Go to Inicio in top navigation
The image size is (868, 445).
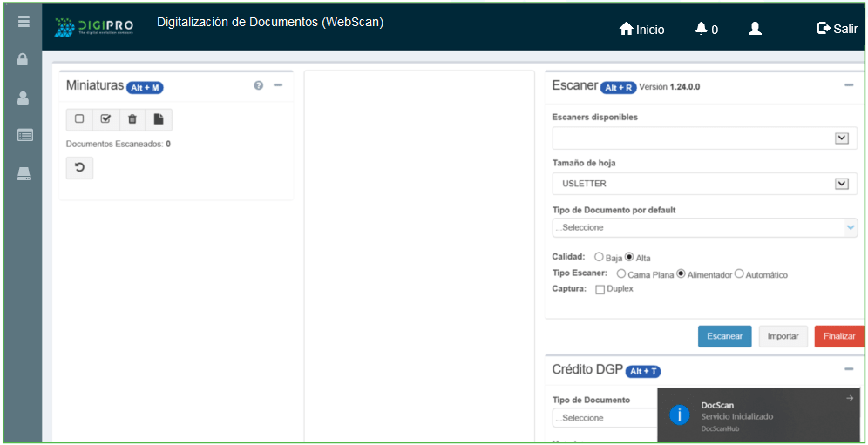pyautogui.click(x=641, y=29)
